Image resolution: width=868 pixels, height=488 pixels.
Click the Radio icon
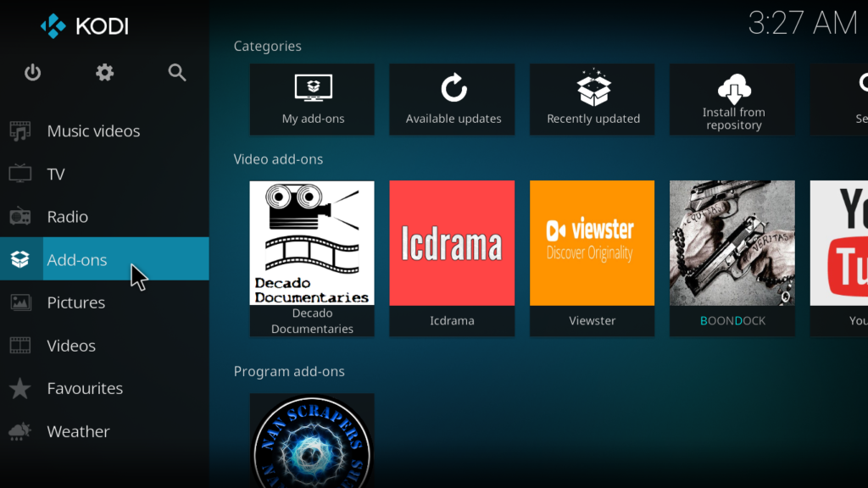coord(20,216)
